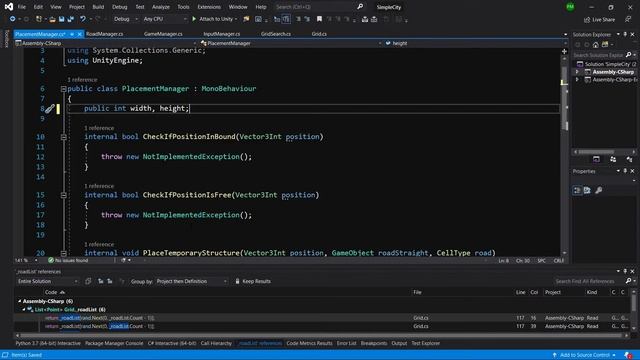Image resolution: width=640 pixels, height=360 pixels.
Task: Pin the Solution Explorer panel
Action: pos(625,34)
